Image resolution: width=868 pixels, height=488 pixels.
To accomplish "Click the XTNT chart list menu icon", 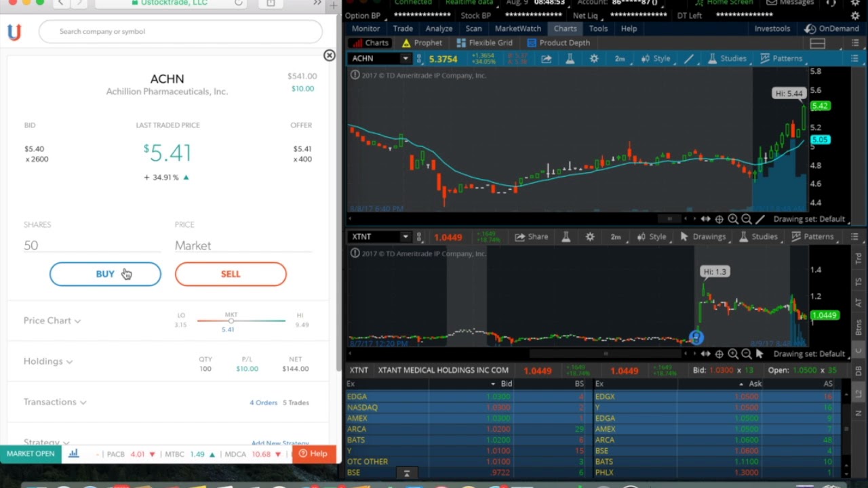I will click(x=854, y=237).
